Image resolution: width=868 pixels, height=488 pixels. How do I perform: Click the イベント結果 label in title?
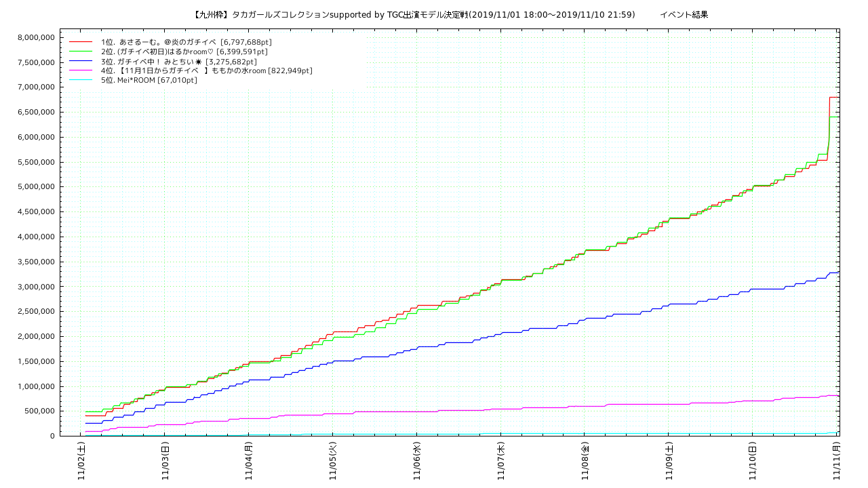pyautogui.click(x=684, y=14)
